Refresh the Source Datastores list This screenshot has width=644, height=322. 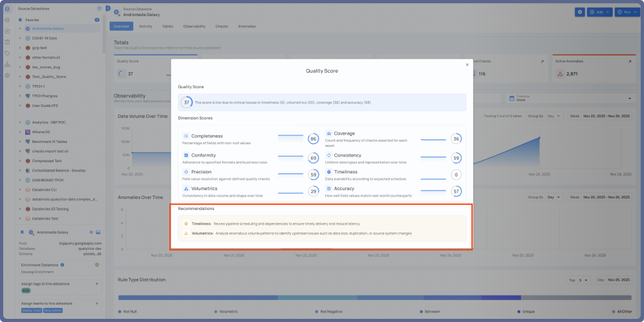(98, 8)
